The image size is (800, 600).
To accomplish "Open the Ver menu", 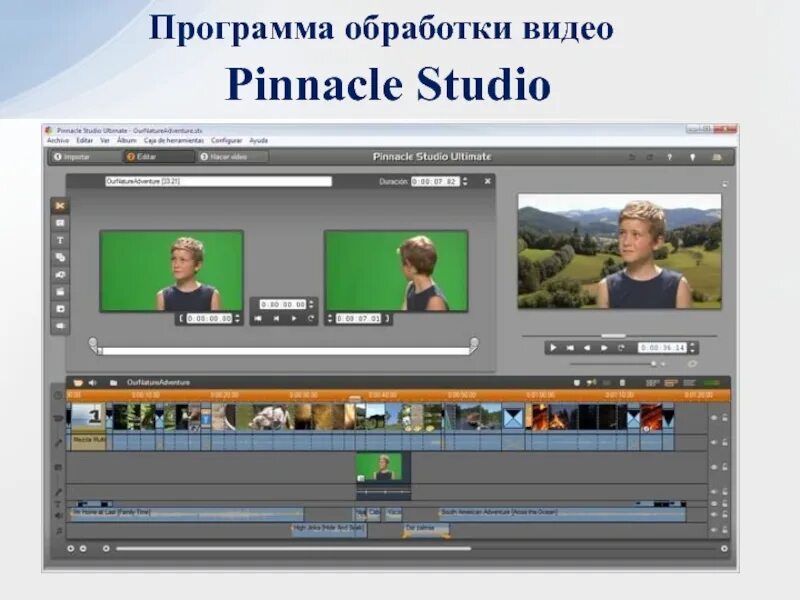I will 105,140.
